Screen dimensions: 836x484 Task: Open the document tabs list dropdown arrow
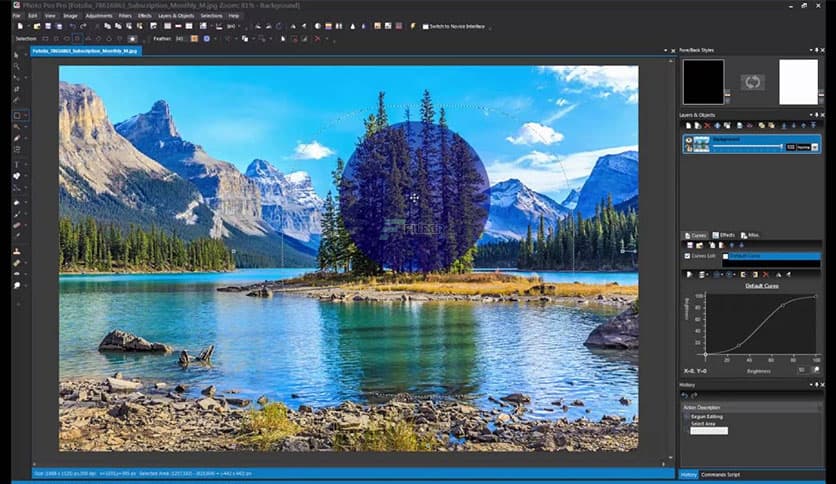(x=665, y=51)
